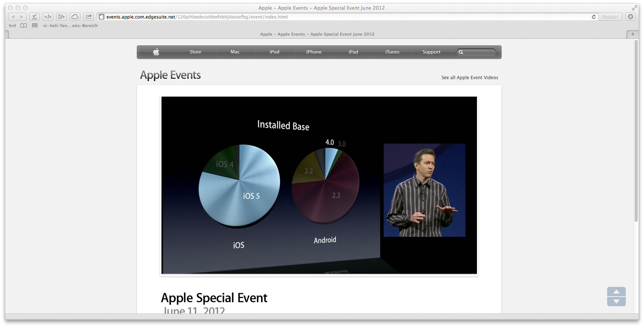Go back with the Safari back arrow
Screen dimensions: 644x327
click(13, 17)
